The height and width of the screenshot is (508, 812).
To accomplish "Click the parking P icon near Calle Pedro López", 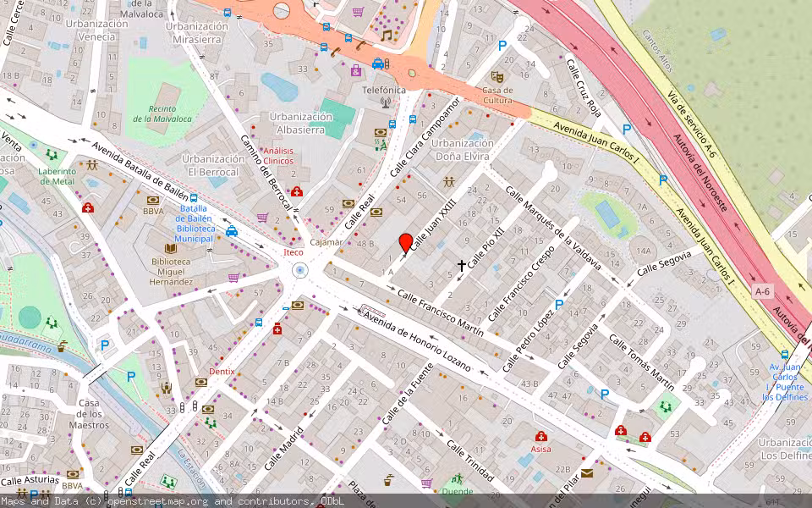I will tap(559, 305).
